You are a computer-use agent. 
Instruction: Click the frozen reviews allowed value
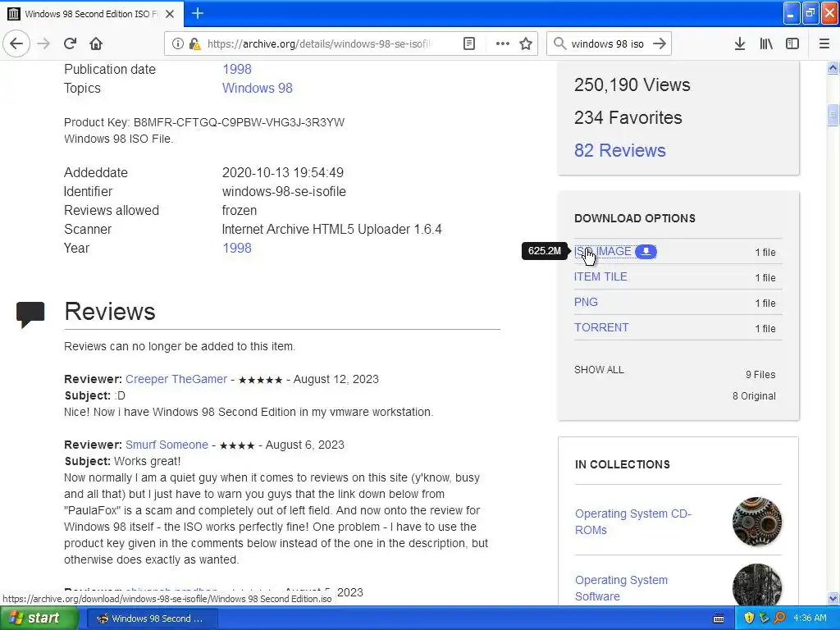pos(239,210)
